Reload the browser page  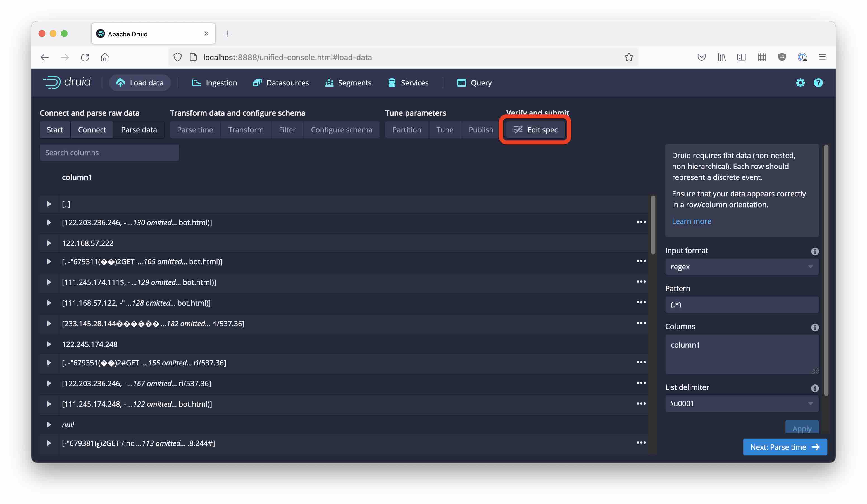pos(85,57)
